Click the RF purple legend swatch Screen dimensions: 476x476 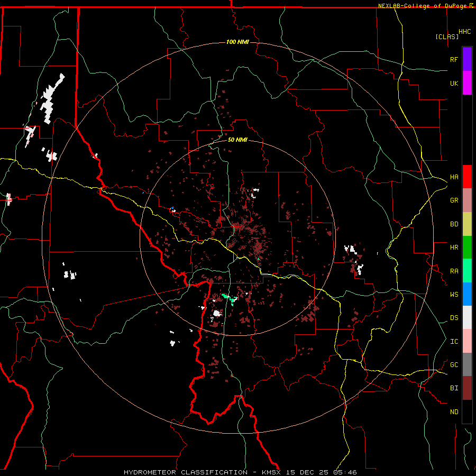click(x=467, y=59)
